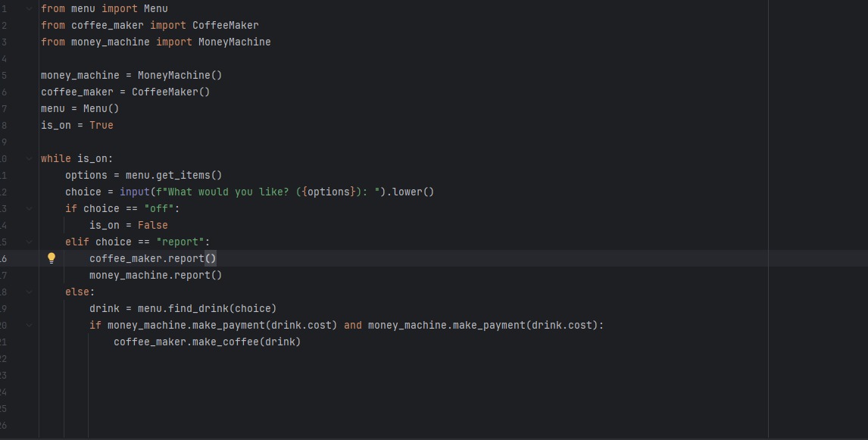
Task: Fold the 'else:' block arrow
Action: tap(30, 292)
